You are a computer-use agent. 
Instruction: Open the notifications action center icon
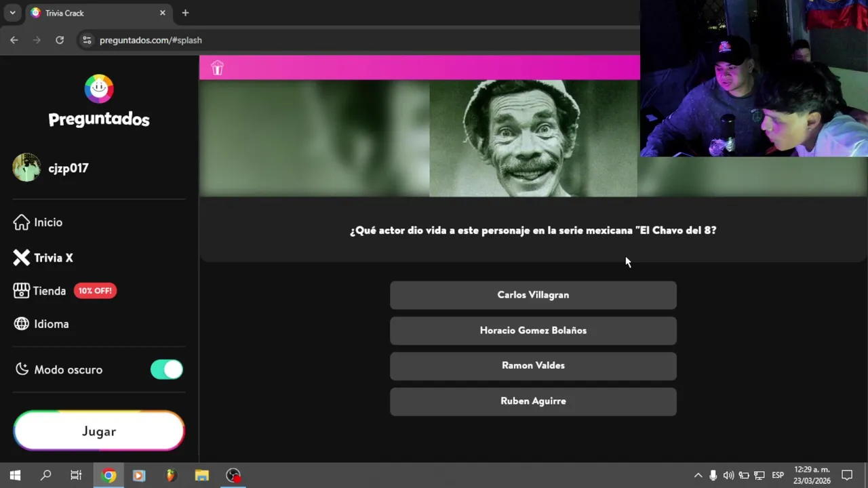pyautogui.click(x=847, y=475)
